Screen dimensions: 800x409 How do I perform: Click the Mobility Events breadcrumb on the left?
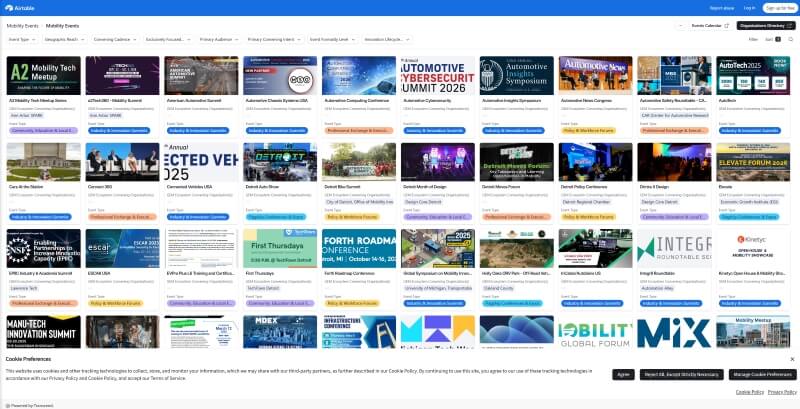[x=22, y=25]
